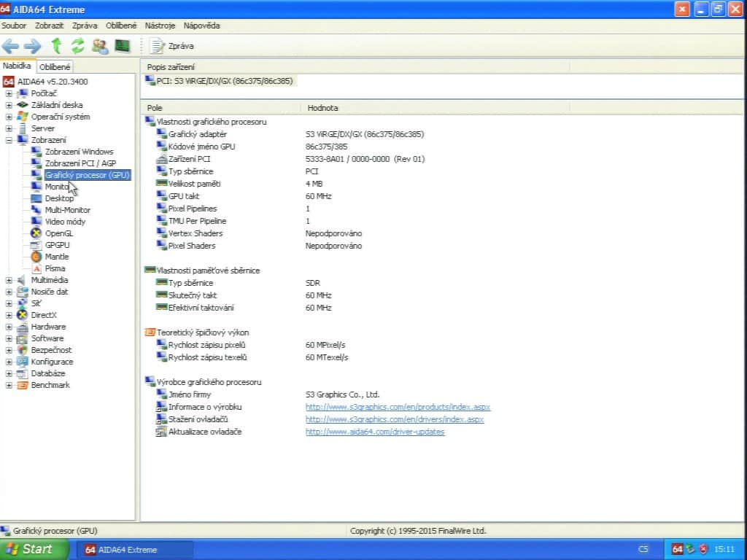This screenshot has width=747, height=560.
Task: Click the red security shield tray icon
Action: click(704, 550)
